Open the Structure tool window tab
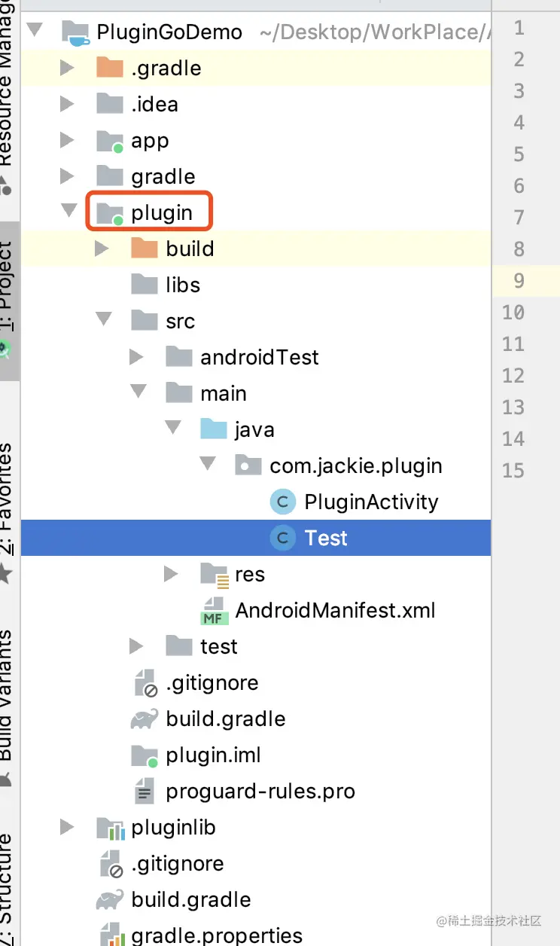This screenshot has width=560, height=946. coord(8,889)
